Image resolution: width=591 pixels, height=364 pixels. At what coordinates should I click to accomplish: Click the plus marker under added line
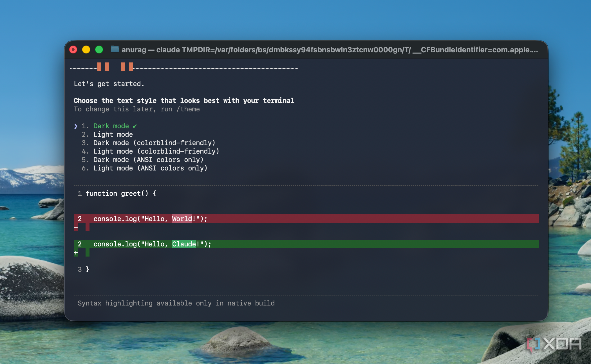(x=76, y=253)
